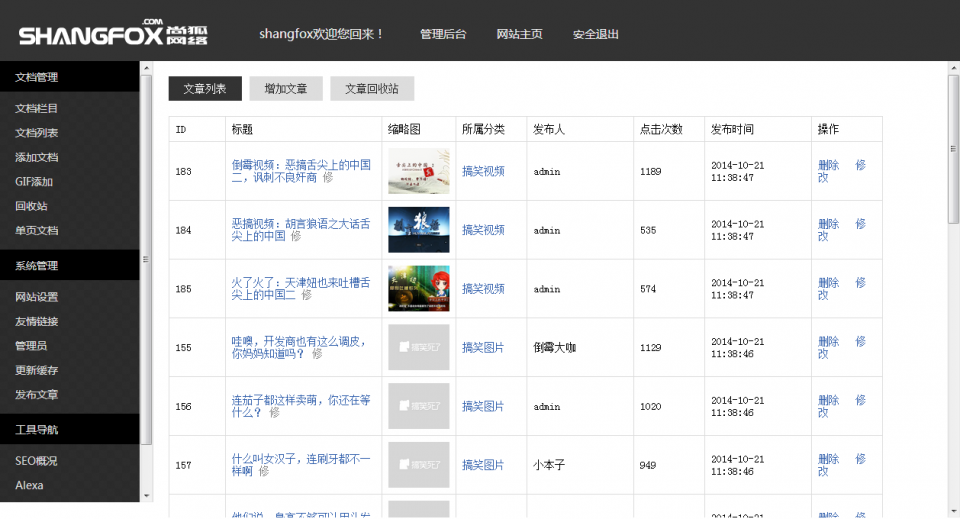Screen dimensions: 960x519
Task: Open article title 哇噢，开发商也有这么调皮
Action: tap(299, 347)
